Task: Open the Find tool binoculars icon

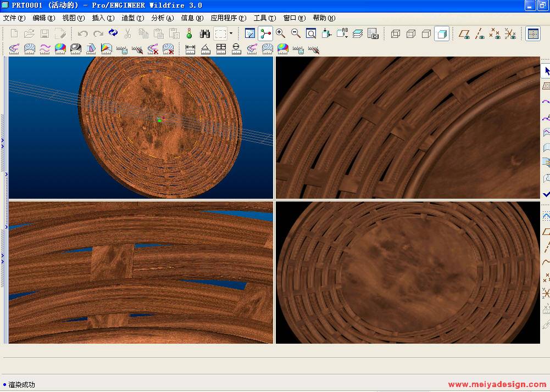Action: 205,33
